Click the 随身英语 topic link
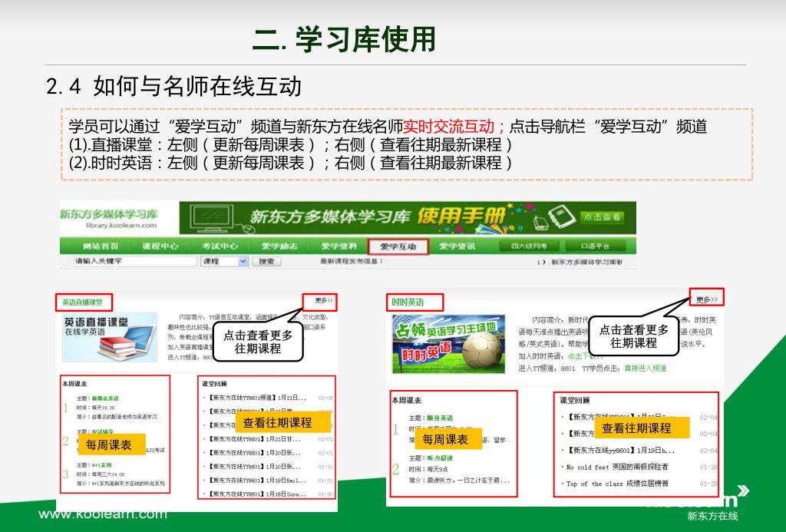 pos(440,418)
